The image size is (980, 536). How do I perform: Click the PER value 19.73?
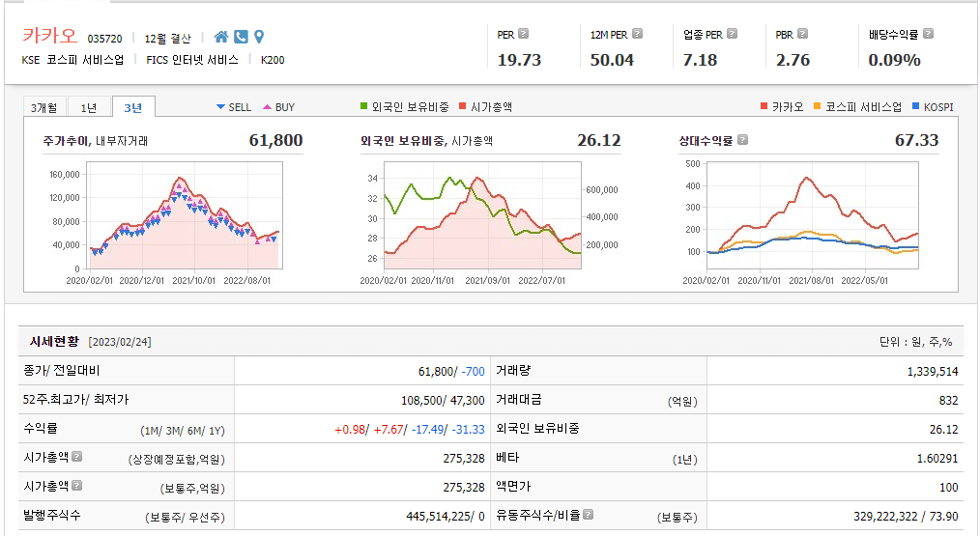click(519, 60)
